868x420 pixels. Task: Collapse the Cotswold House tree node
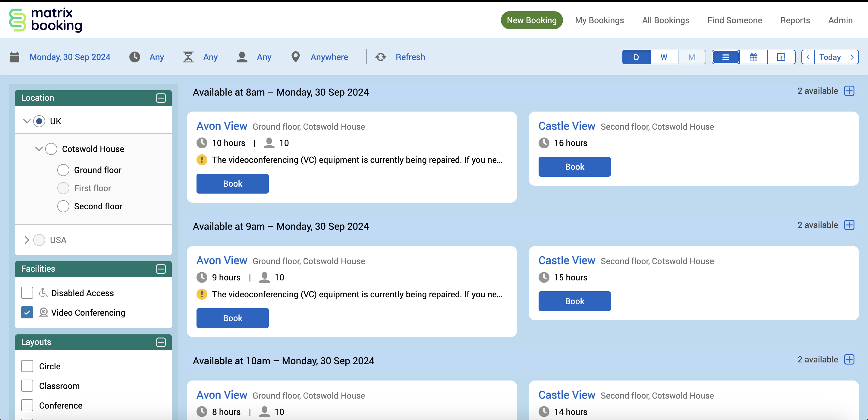click(39, 149)
